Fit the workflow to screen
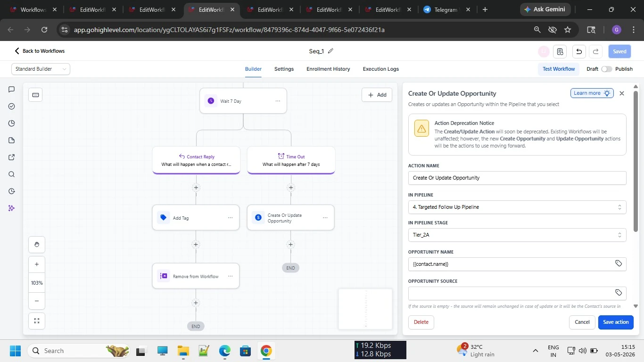The image size is (644, 362). click(37, 321)
